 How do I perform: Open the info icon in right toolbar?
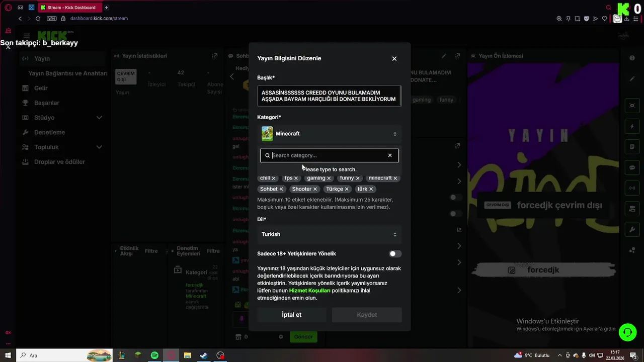click(632, 58)
